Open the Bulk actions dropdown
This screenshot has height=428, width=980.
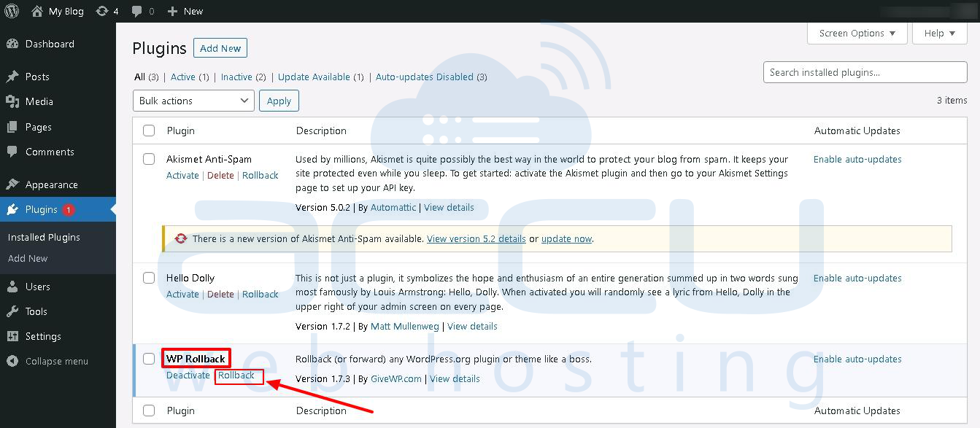click(x=193, y=100)
